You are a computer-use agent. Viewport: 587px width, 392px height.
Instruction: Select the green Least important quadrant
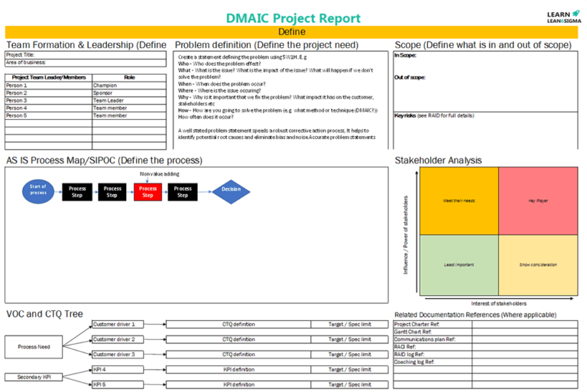click(459, 265)
